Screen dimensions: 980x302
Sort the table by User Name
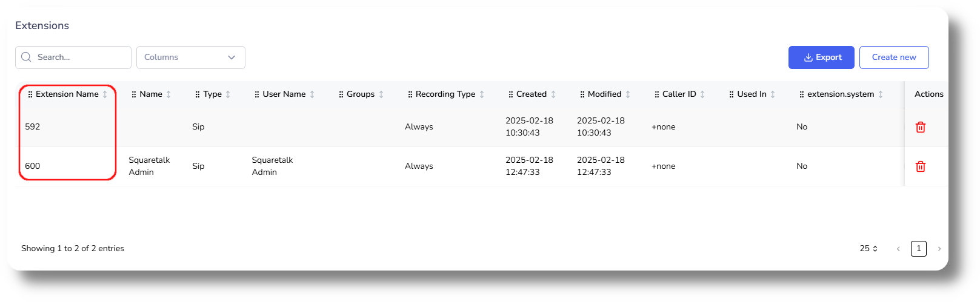312,94
